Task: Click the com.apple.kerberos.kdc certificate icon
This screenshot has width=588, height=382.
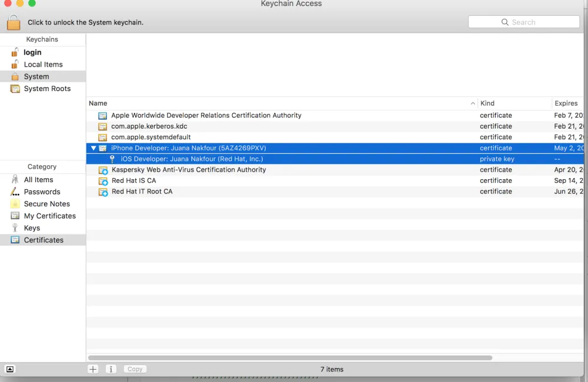Action: [x=102, y=126]
